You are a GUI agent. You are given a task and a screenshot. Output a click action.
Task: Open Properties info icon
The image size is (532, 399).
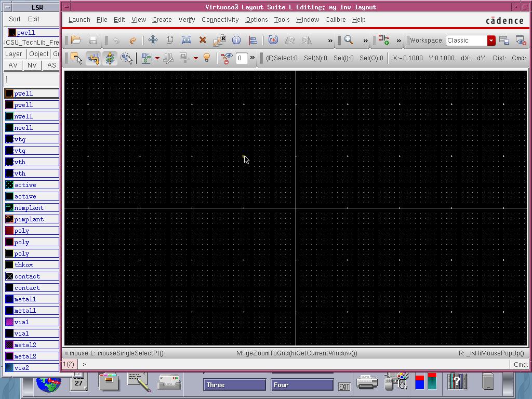click(x=236, y=41)
